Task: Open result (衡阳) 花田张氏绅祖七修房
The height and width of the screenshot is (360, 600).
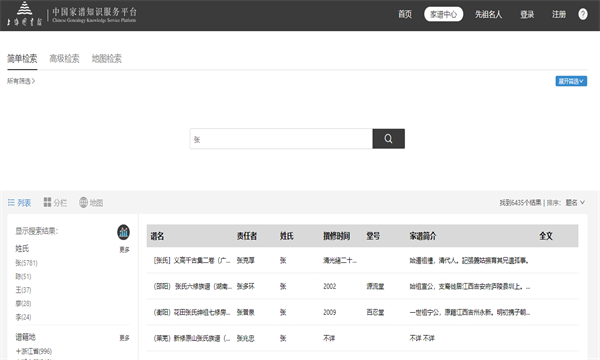Action: (x=192, y=313)
